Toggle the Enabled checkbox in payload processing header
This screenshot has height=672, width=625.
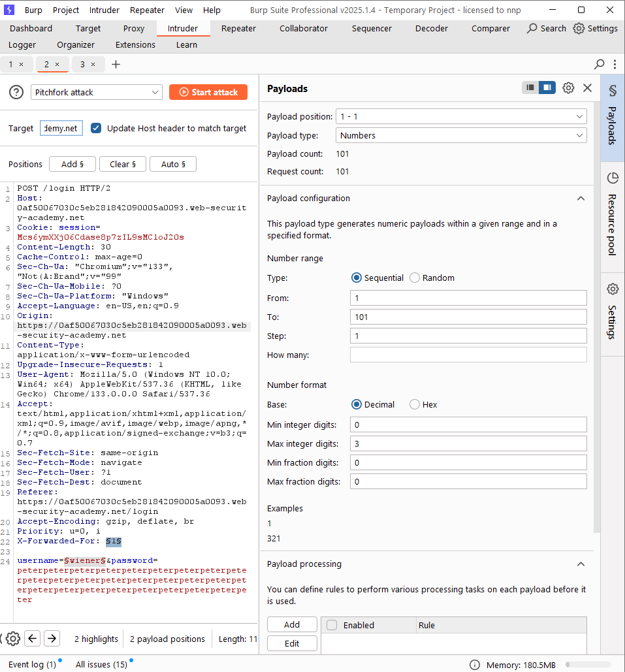[x=332, y=625]
